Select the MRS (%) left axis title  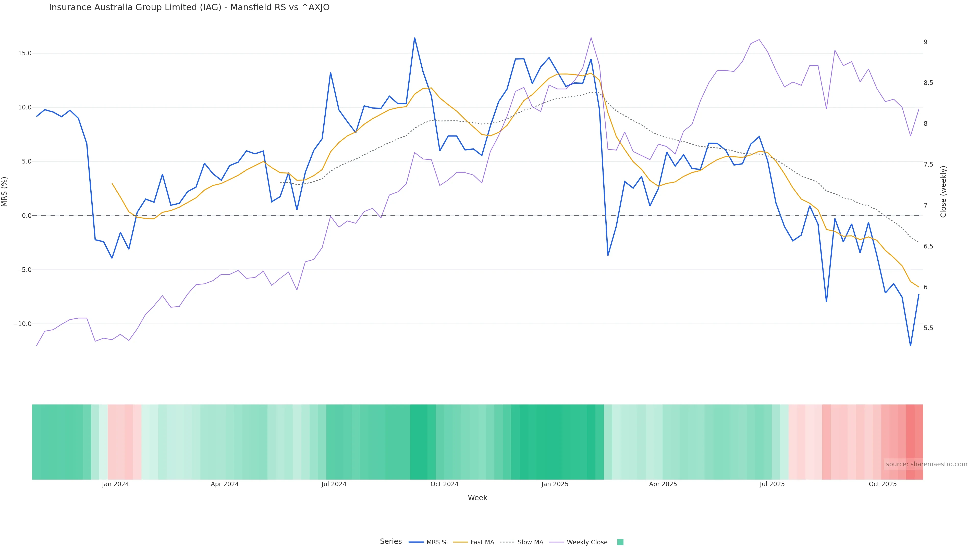tap(5, 192)
